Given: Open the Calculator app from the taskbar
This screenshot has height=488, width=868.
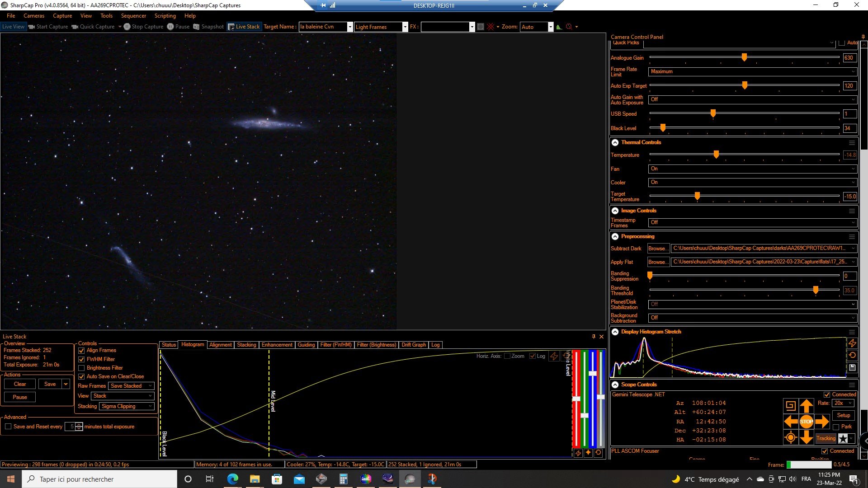Looking at the screenshot, I should (x=343, y=479).
